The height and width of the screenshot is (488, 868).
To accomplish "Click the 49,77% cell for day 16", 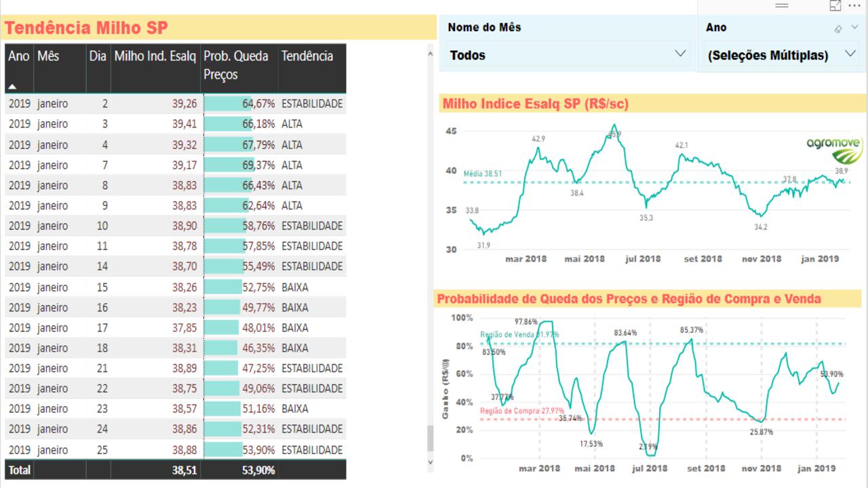I will pyautogui.click(x=239, y=307).
